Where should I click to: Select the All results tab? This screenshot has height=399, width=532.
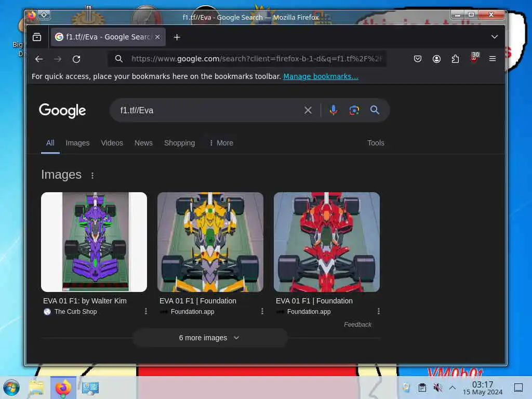tap(50, 143)
